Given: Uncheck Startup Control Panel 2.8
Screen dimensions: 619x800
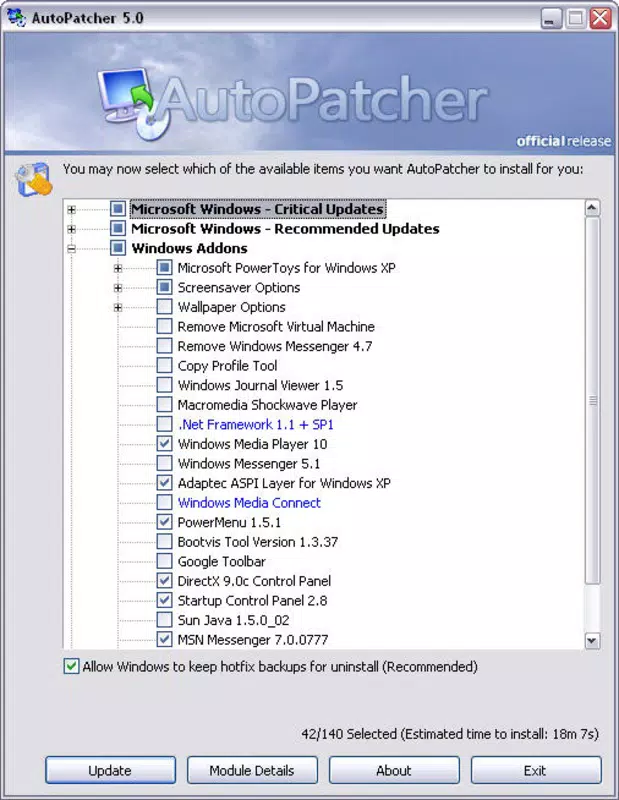Looking at the screenshot, I should [x=164, y=600].
